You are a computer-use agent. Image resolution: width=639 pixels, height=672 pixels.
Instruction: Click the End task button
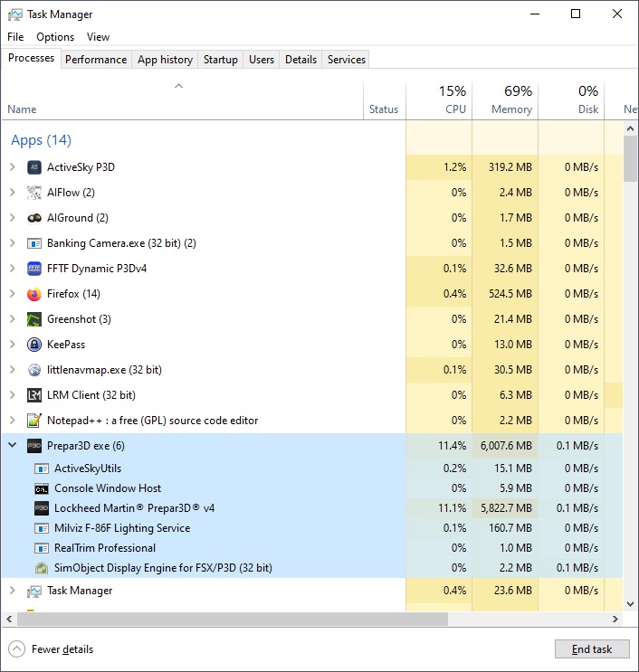tap(592, 649)
